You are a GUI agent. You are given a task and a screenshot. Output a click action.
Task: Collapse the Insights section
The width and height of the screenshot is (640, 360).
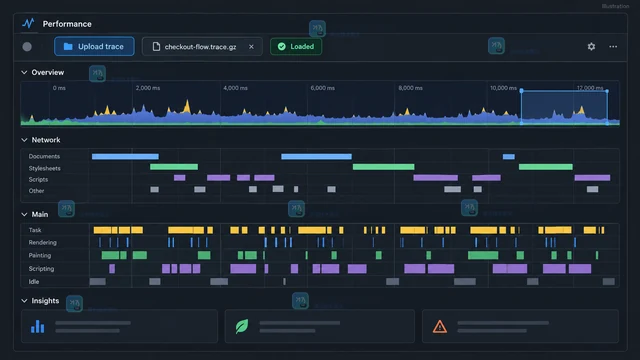point(24,301)
